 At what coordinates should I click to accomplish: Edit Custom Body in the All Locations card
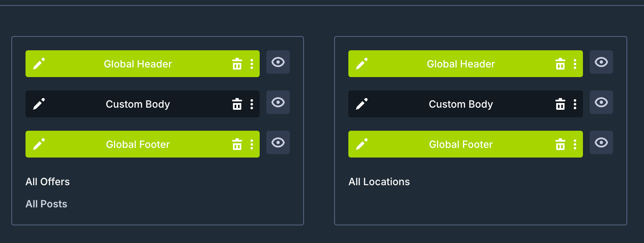[362, 104]
